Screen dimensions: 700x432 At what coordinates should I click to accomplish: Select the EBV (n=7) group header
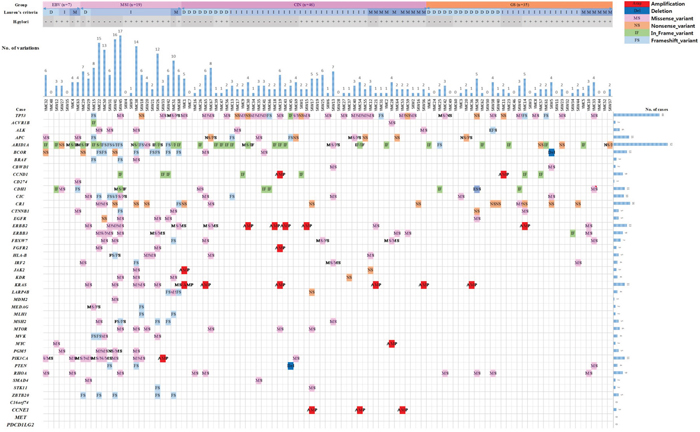(x=69, y=4)
